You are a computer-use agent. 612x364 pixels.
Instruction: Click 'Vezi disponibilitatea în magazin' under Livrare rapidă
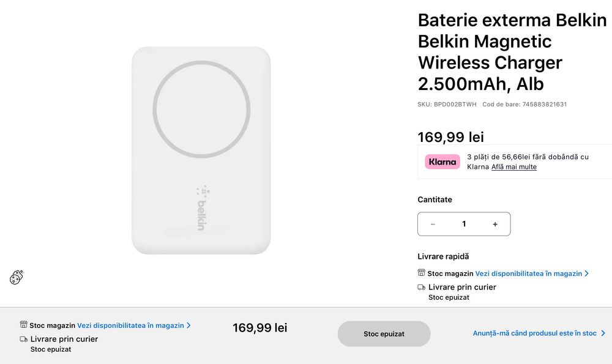tap(529, 273)
